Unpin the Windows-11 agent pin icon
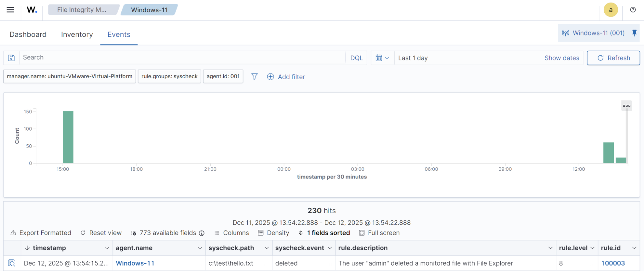This screenshot has height=271, width=644. (634, 33)
